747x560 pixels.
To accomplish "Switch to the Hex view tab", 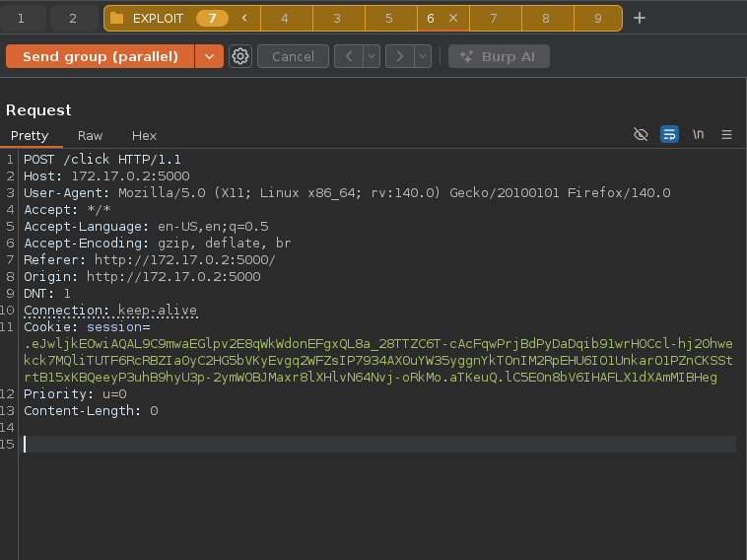I will click(x=144, y=136).
